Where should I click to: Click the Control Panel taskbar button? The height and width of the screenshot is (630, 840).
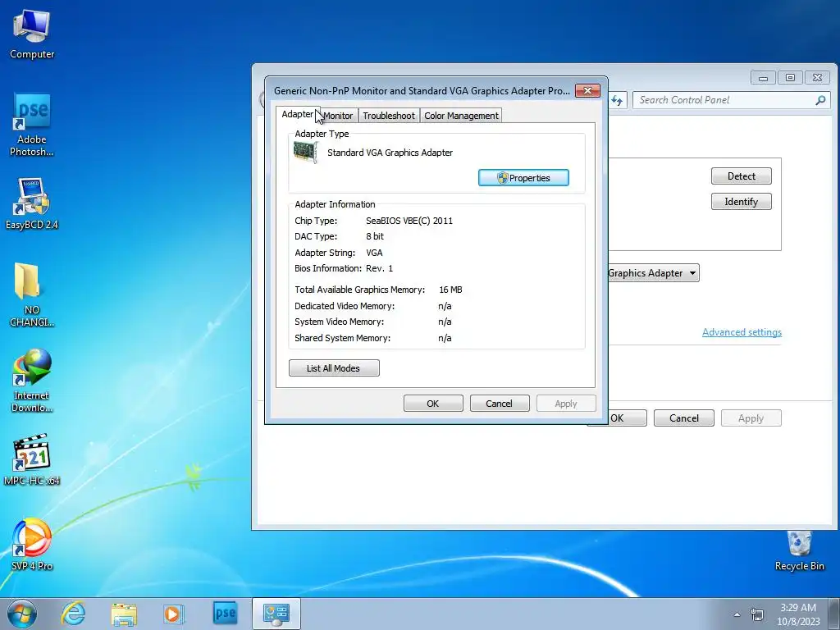click(x=276, y=614)
